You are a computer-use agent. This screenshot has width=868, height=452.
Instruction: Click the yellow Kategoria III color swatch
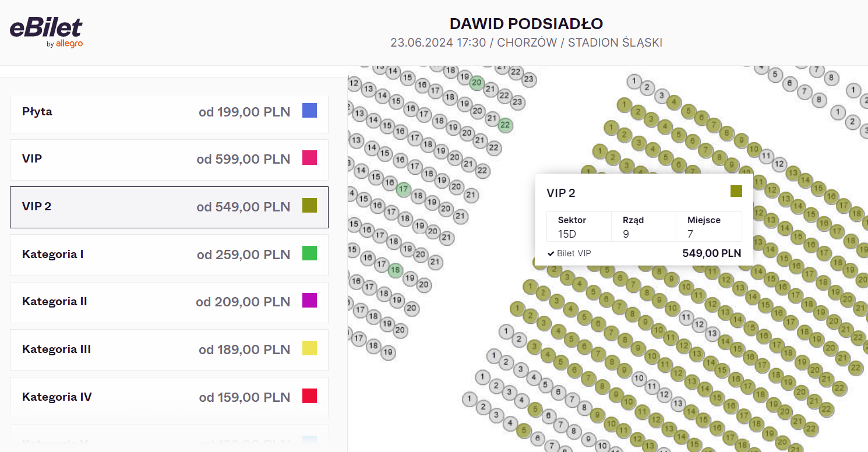coord(309,348)
